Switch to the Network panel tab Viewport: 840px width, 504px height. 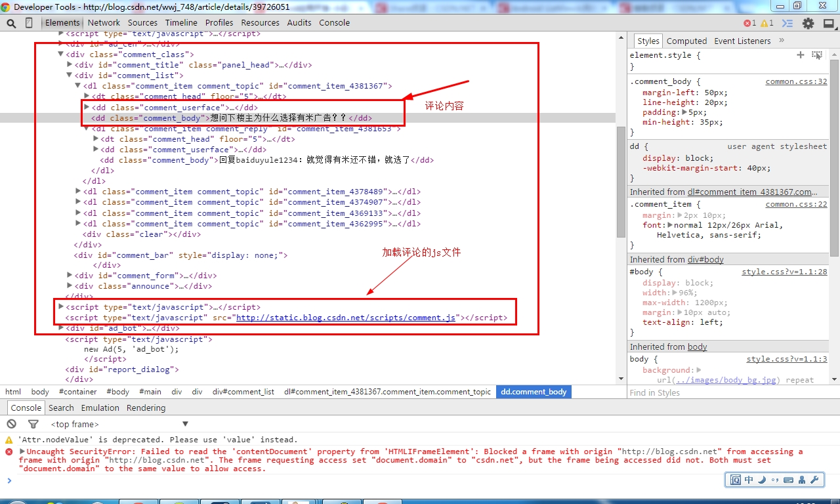pyautogui.click(x=104, y=22)
